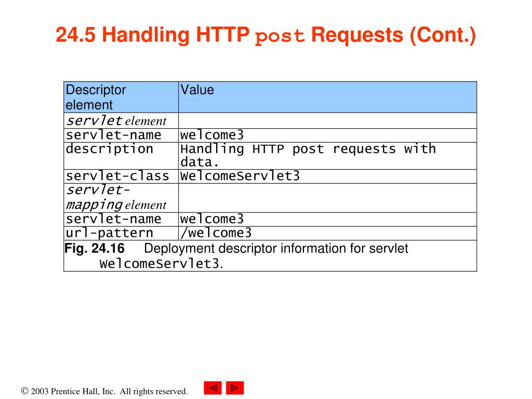This screenshot has height=399, width=532.
Task: Select 'welcome3' value in servlet-mapping section
Action: tap(327, 220)
